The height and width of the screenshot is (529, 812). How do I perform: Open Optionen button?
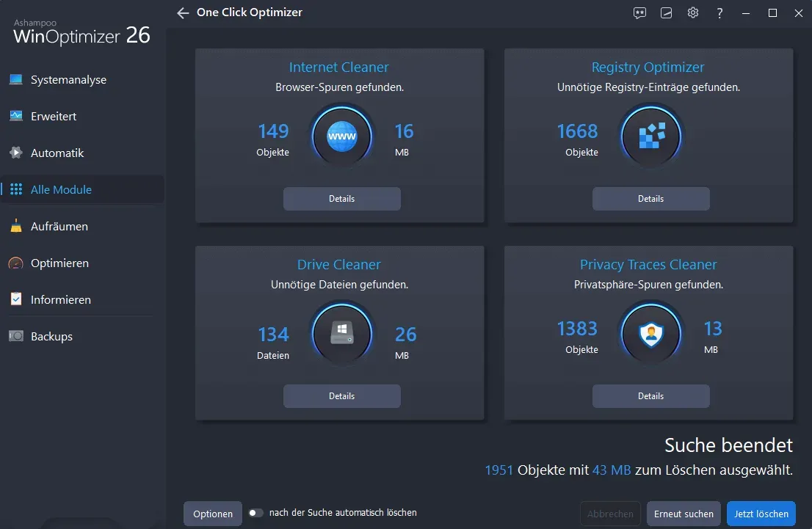213,514
